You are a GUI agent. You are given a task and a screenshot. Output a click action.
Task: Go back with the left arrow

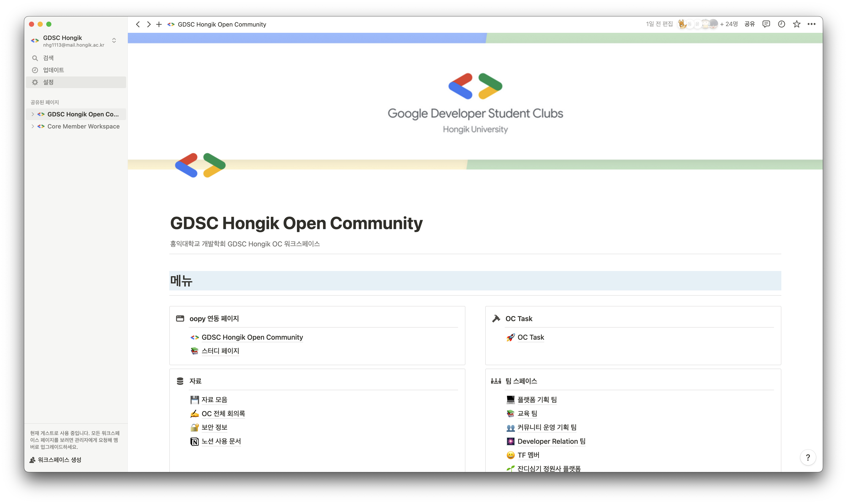pos(138,24)
